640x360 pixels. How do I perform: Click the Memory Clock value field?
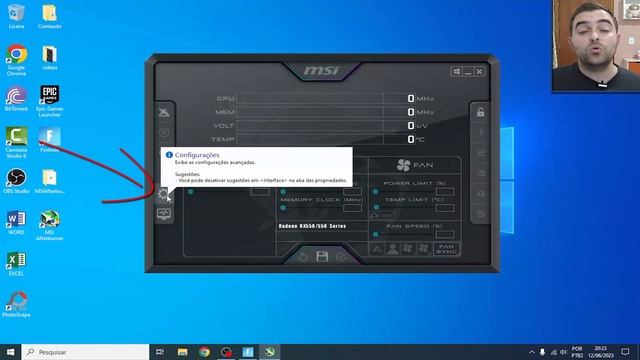pyautogui.click(x=352, y=208)
